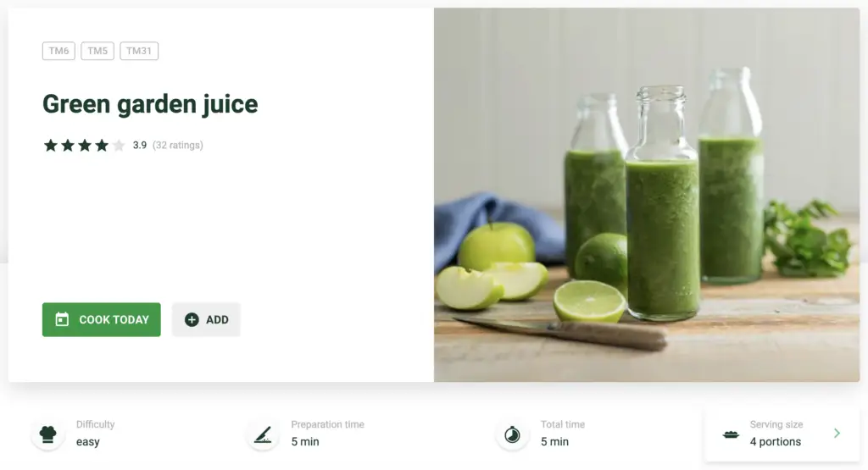
Task: Click the fifth grey rating star
Action: 119,146
